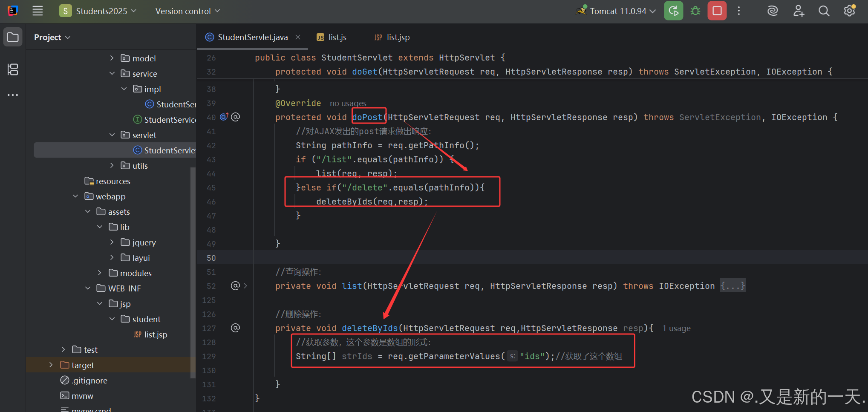Click line number 45 in gutter
Image resolution: width=868 pixels, height=412 pixels.
(211, 187)
